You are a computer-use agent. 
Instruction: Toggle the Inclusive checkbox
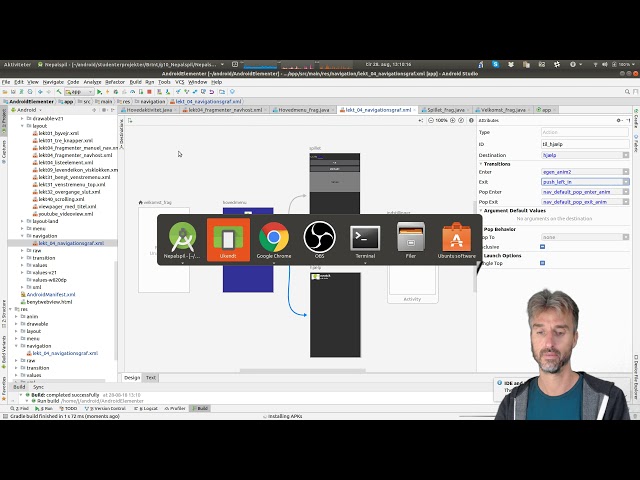542,247
